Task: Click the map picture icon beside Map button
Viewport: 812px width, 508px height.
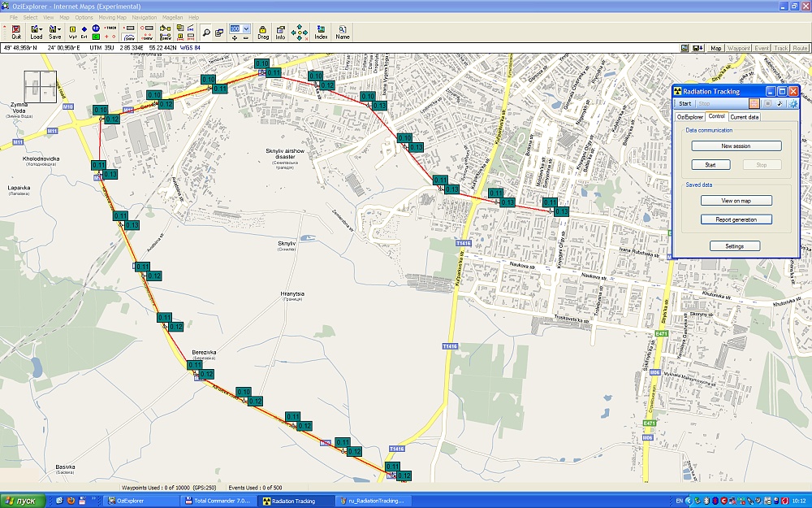Action: (685, 48)
